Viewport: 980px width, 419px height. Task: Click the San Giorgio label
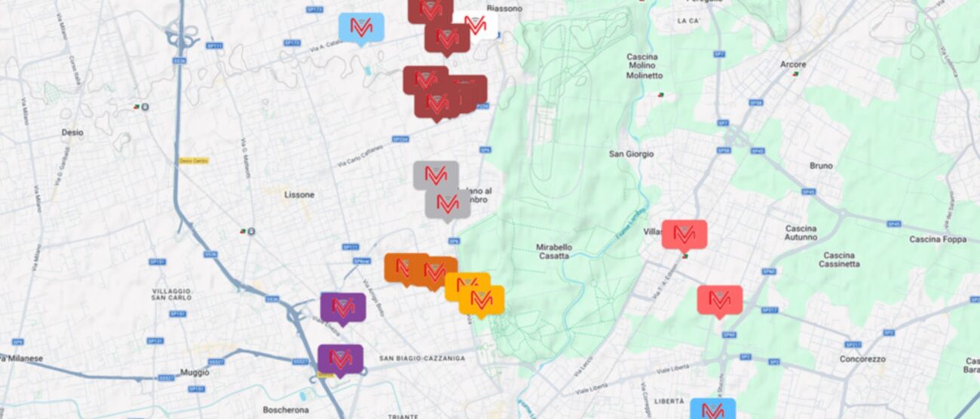(632, 154)
